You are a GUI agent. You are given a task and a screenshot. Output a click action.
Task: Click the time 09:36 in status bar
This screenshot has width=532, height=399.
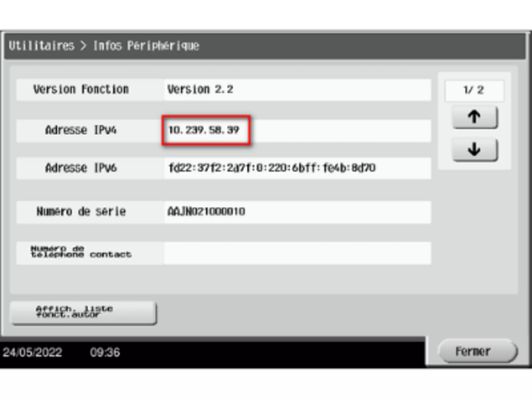(x=105, y=352)
